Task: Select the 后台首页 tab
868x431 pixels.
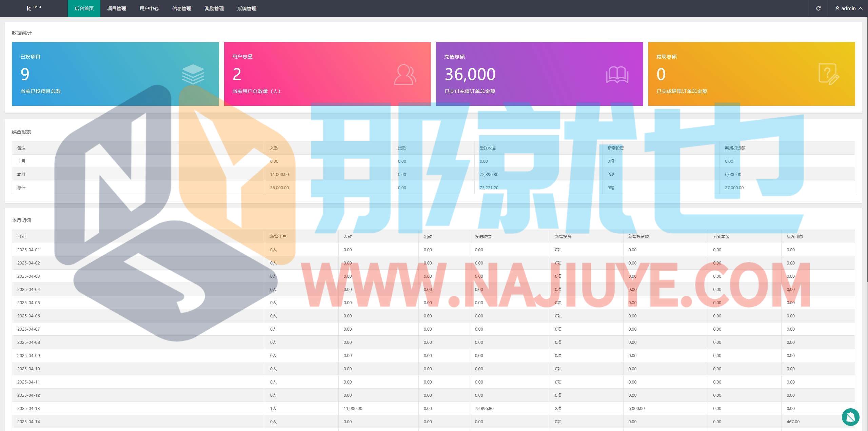Action: pos(84,8)
